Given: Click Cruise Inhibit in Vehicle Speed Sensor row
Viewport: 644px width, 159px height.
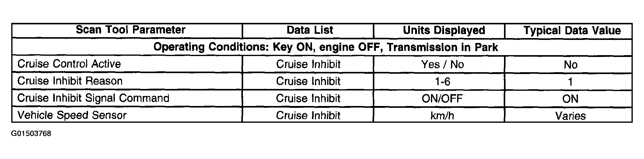Looking at the screenshot, I should (308, 115).
